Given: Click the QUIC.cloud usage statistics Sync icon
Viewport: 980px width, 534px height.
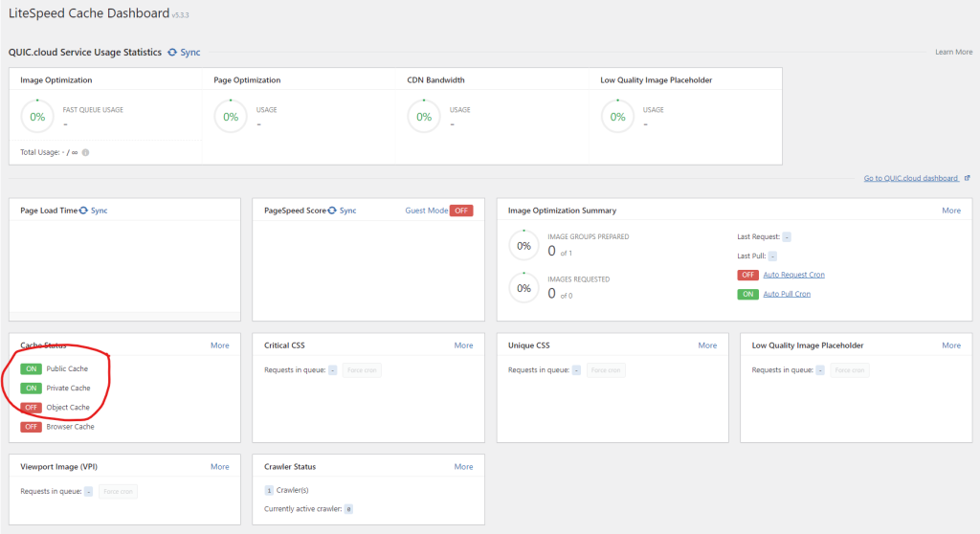Looking at the screenshot, I should point(172,53).
